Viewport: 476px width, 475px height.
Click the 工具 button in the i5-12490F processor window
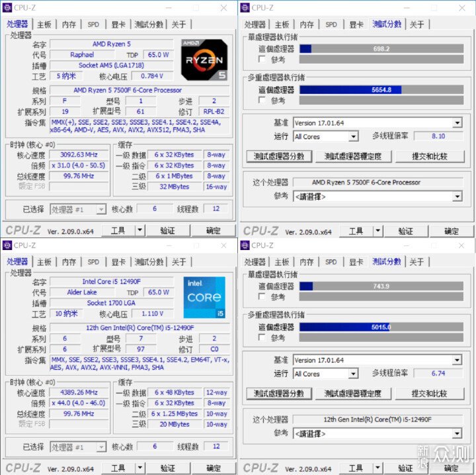pyautogui.click(x=118, y=468)
